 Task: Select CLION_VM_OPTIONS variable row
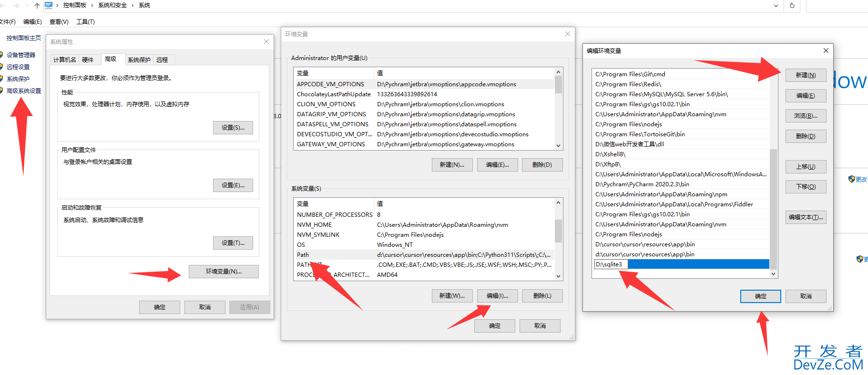point(424,104)
